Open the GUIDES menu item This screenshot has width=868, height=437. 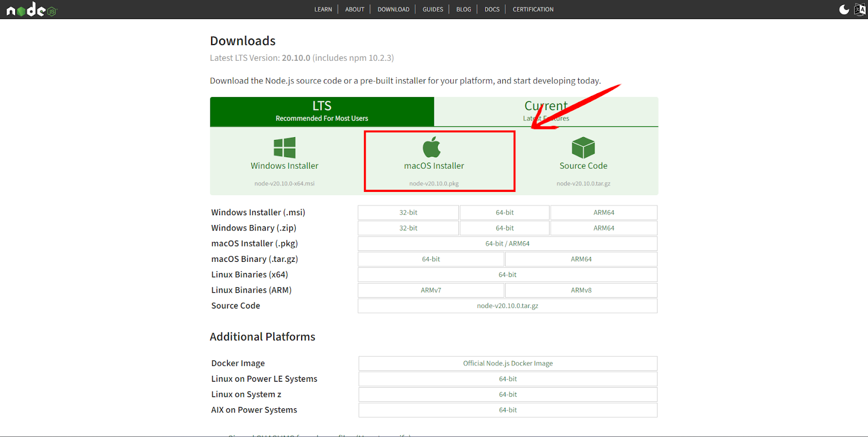433,9
